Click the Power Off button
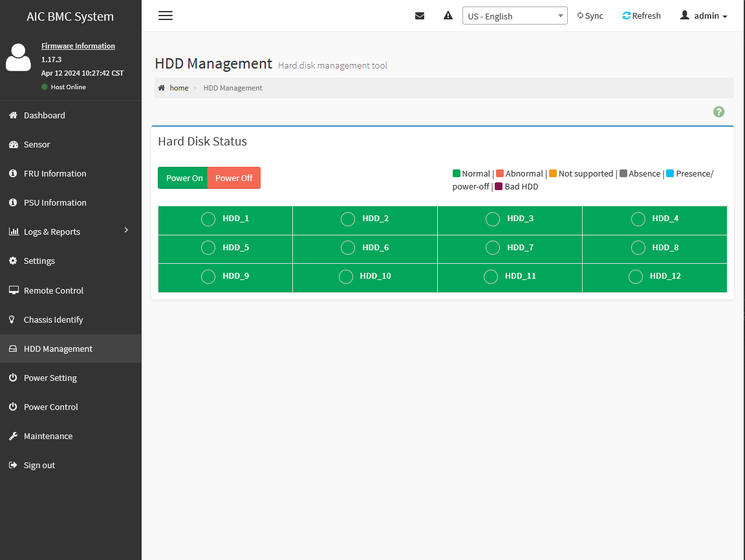 tap(233, 178)
